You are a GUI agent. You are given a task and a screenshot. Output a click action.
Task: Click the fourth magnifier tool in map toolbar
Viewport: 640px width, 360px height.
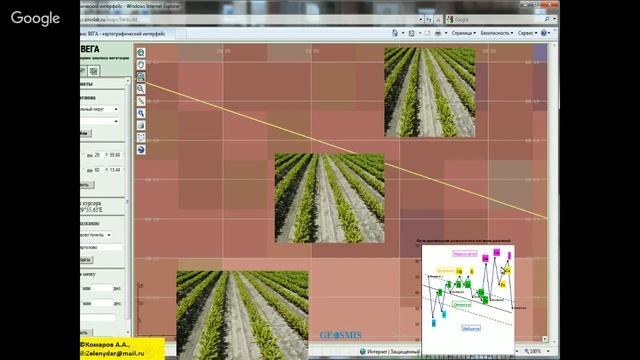point(141,89)
